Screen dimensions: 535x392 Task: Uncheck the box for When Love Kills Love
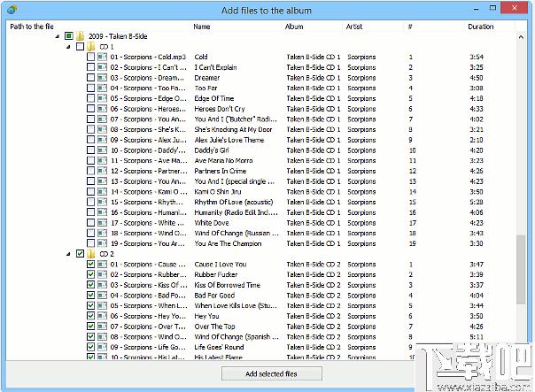(90, 305)
